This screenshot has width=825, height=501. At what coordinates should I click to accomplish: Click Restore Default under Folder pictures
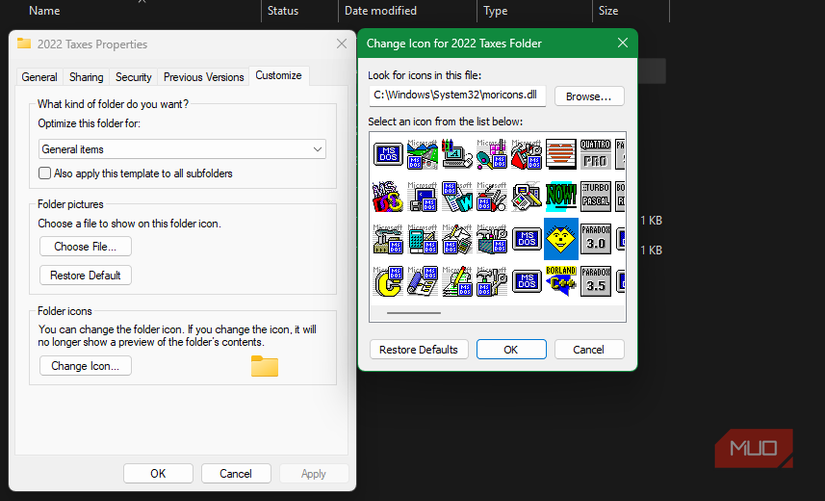coord(85,275)
